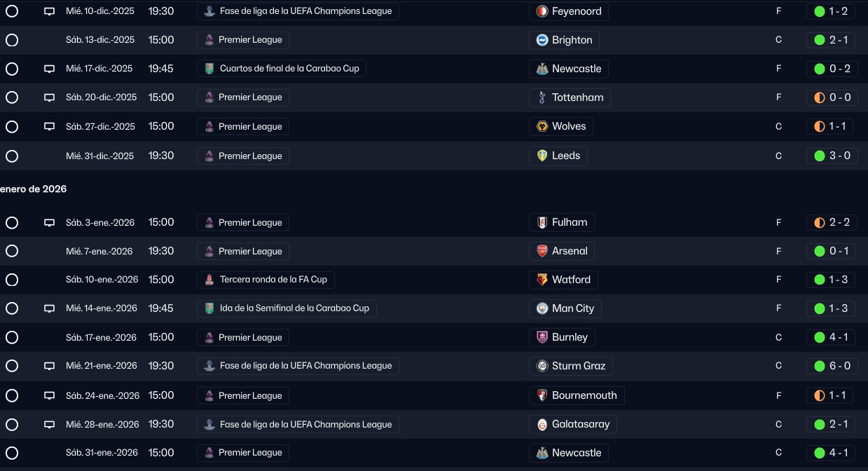
Task: Open the 3 - 0 result against Leeds
Action: (839, 156)
